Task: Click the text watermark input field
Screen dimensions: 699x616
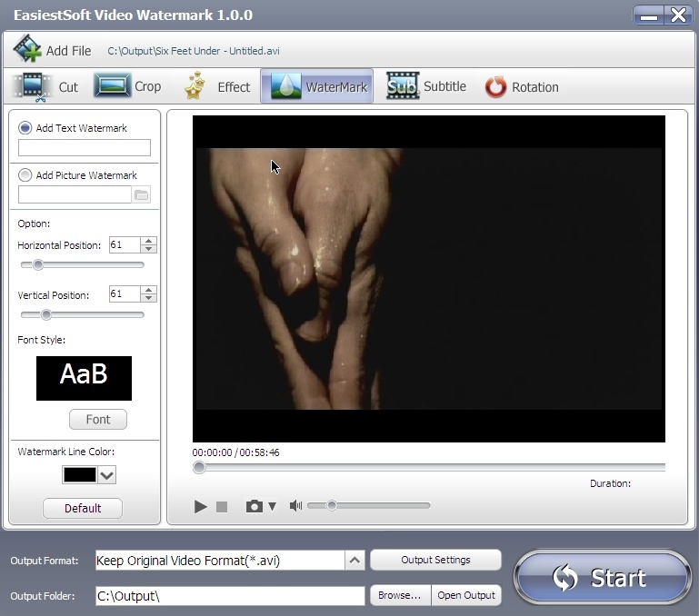Action: tap(85, 147)
